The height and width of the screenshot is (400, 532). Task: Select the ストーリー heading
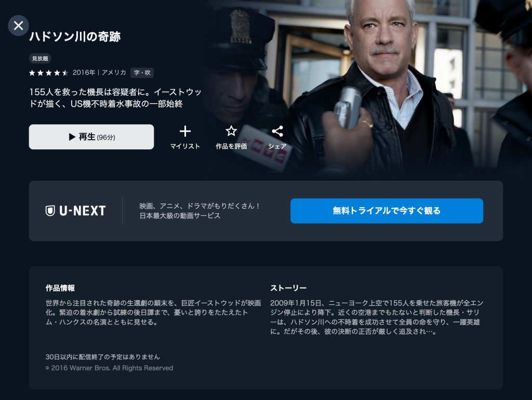click(x=288, y=288)
